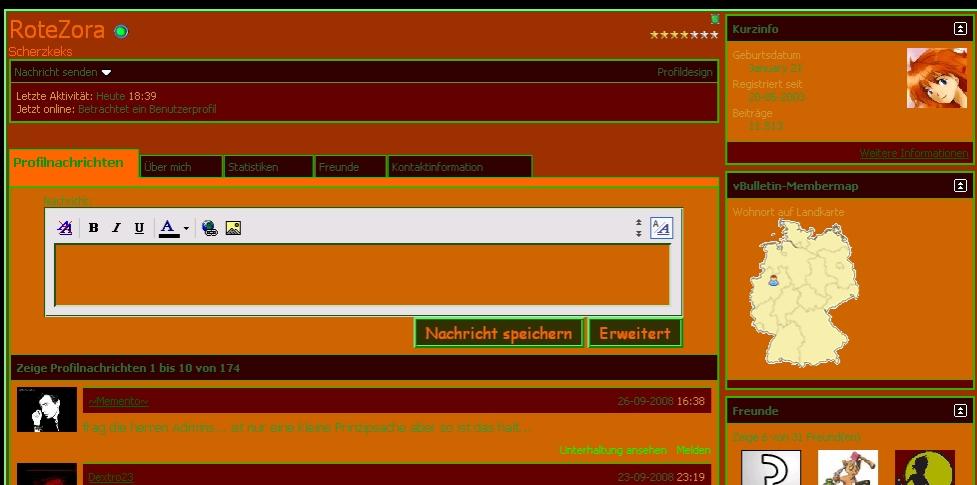Image resolution: width=977 pixels, height=485 pixels.
Task: Click the insert hyperlink globe icon
Action: (209, 228)
